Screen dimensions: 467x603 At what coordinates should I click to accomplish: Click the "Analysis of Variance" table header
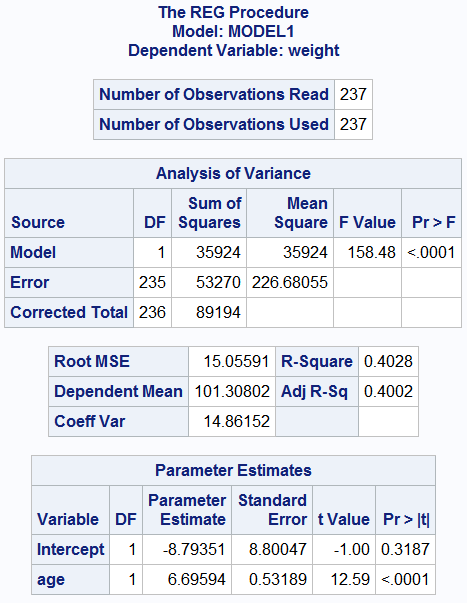tap(233, 173)
